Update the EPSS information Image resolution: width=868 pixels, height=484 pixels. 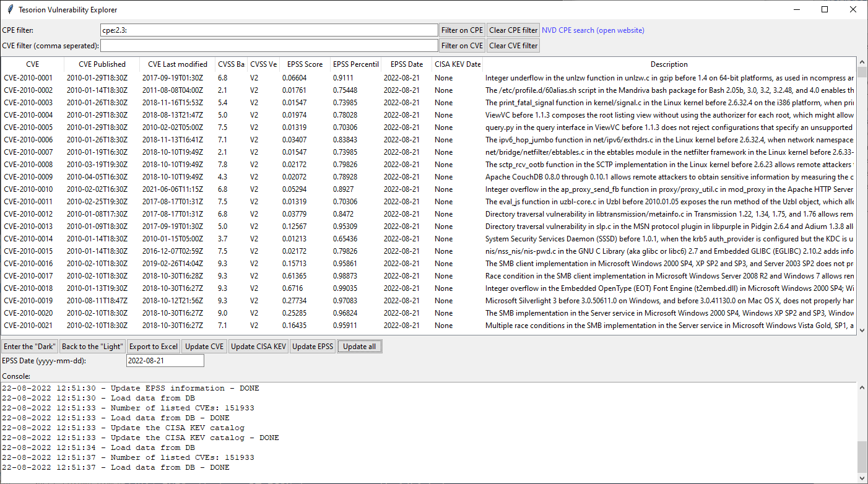[x=312, y=346]
